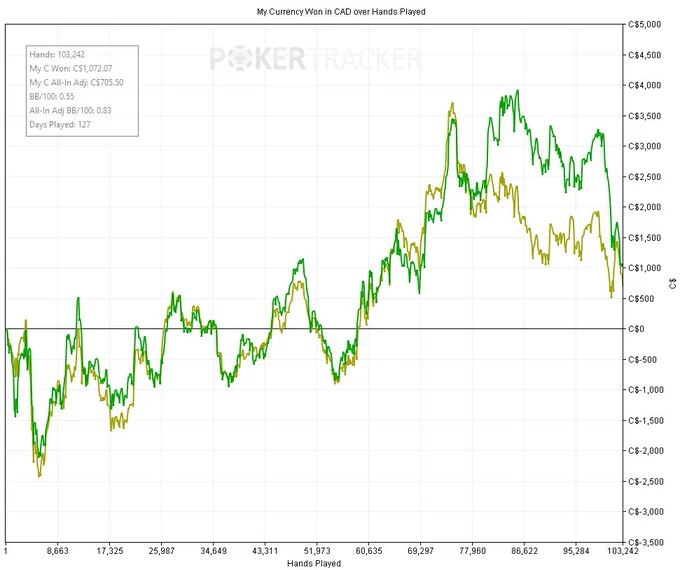Click the C$-500 y-axis label
The height and width of the screenshot is (570, 680).
click(642, 360)
